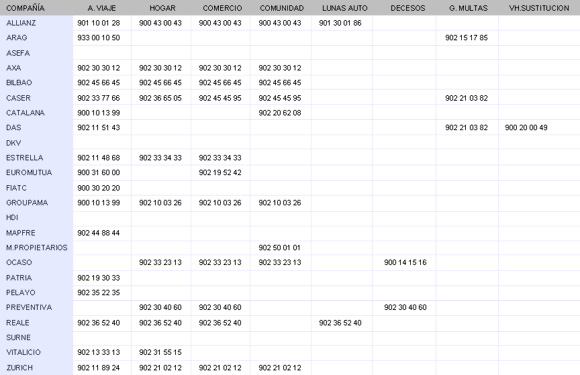Select the M.PROPIETARIOS COMUNIDAD phone cell
Screen dimensions: 580x375
[279, 247]
